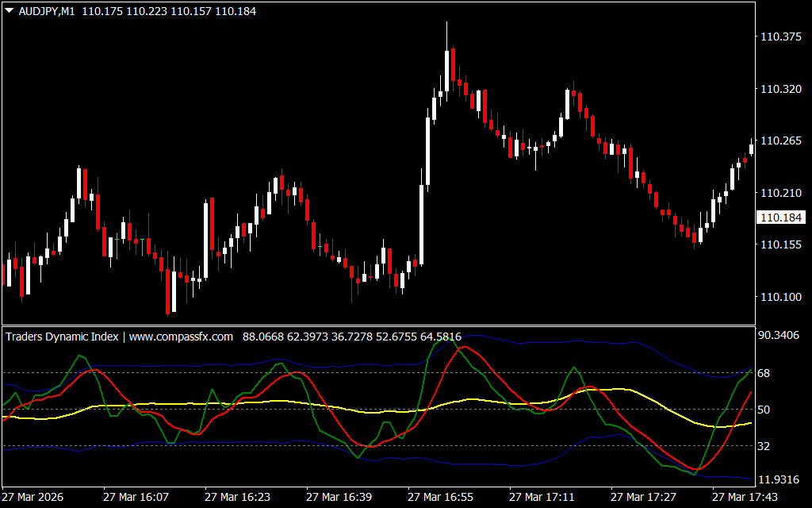Click the 27 Mar 2026 date label
The width and height of the screenshot is (812, 508).
point(34,497)
